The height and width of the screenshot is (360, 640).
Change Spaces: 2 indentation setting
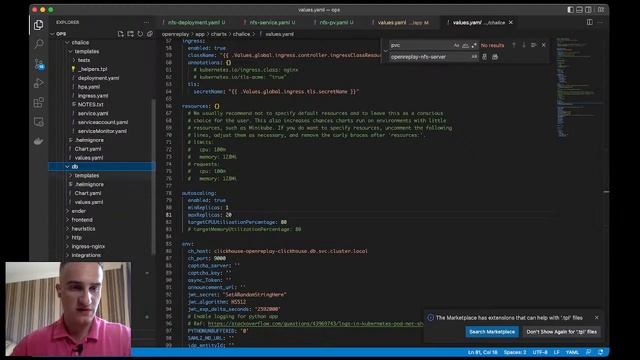pyautogui.click(x=515, y=352)
